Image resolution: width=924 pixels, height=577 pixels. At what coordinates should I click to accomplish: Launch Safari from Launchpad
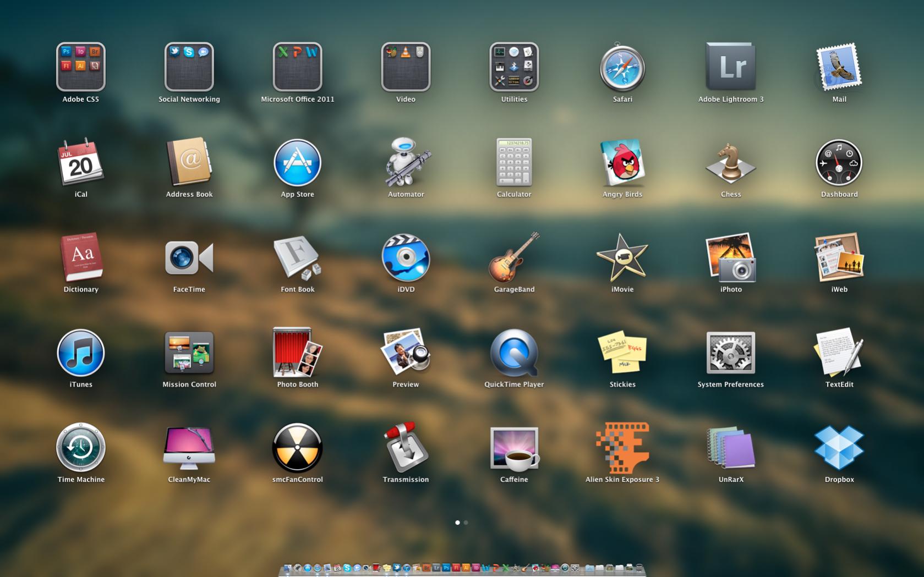point(622,67)
